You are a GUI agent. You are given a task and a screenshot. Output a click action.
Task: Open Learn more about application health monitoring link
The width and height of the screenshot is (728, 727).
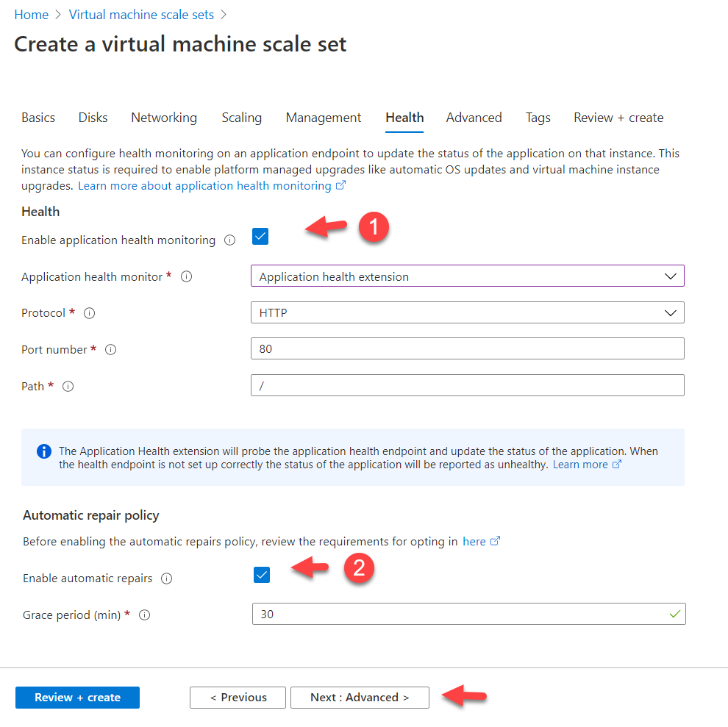[205, 186]
